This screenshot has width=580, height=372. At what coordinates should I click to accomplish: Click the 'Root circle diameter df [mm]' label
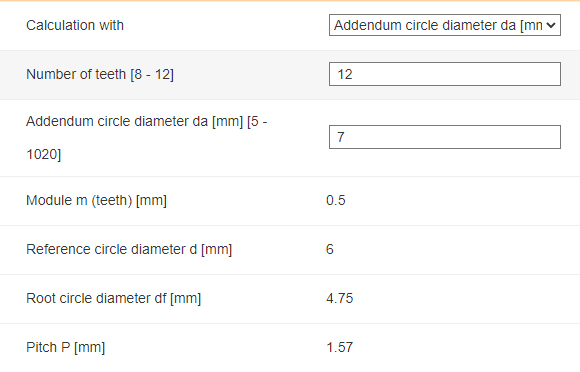coord(113,298)
